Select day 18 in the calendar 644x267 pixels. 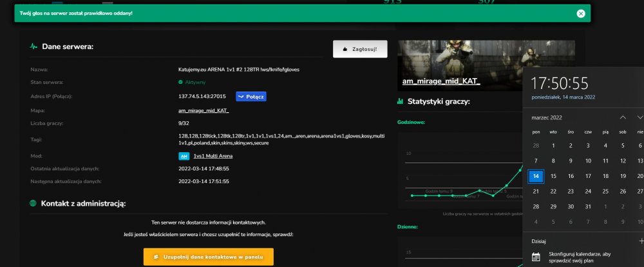pyautogui.click(x=605, y=176)
